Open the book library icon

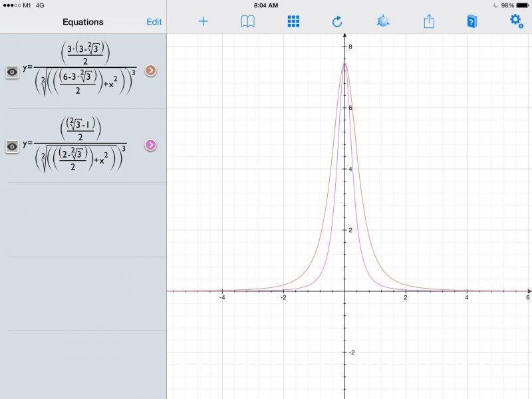[x=247, y=22]
